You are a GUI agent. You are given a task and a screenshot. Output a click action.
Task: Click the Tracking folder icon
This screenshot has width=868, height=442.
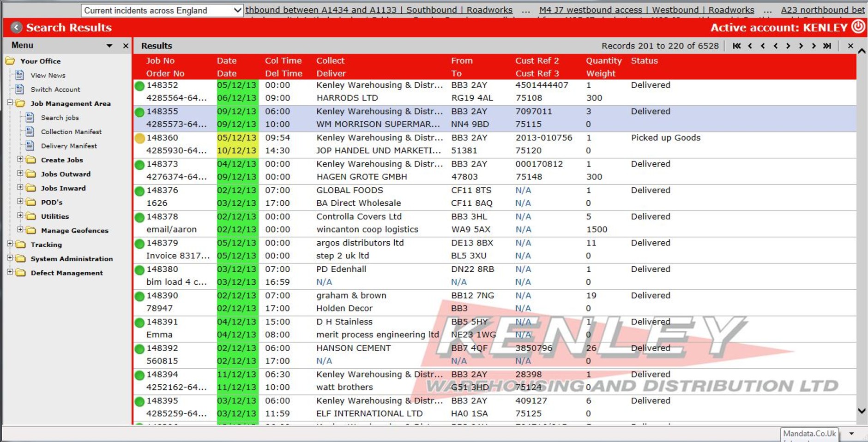pos(21,245)
